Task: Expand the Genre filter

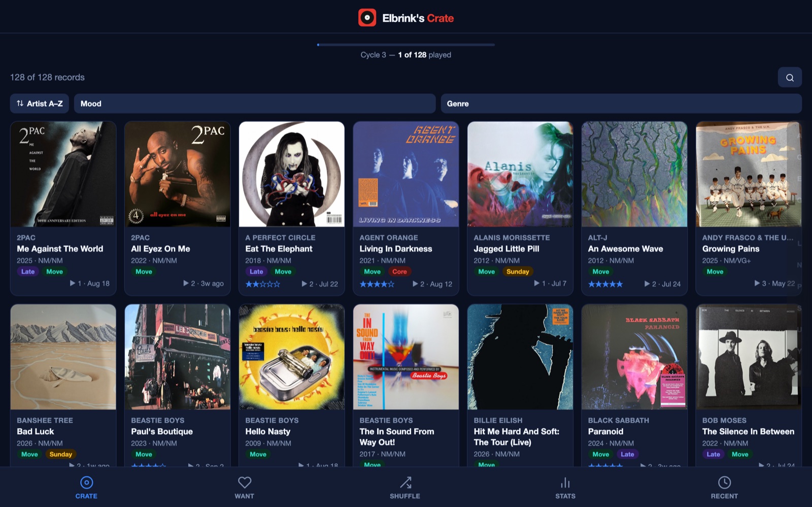Action: [621, 104]
